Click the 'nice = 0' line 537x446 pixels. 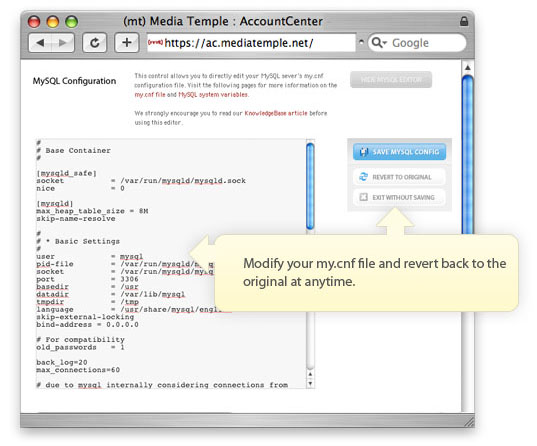click(80, 188)
